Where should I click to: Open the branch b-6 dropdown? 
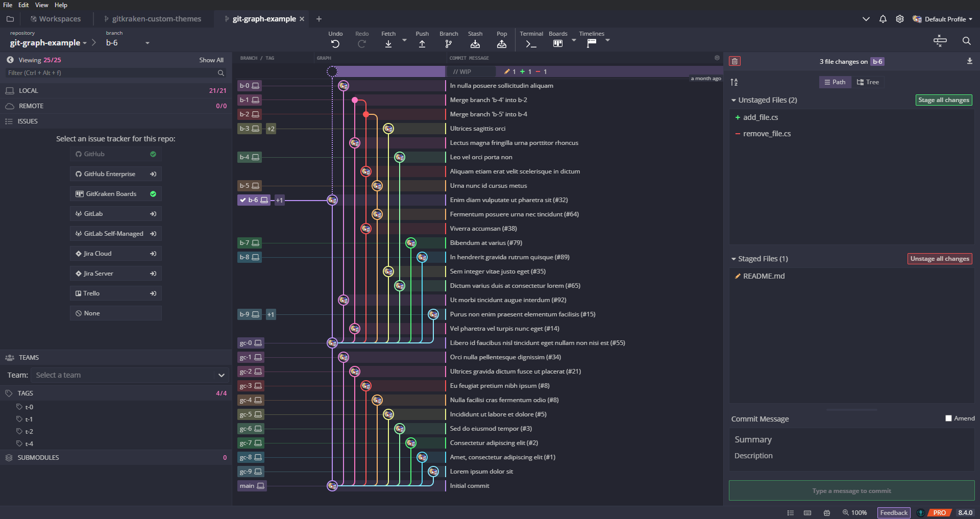coord(147,43)
